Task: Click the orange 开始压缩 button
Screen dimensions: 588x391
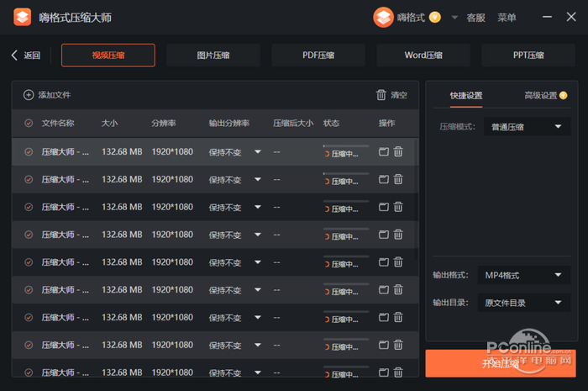Action: (x=501, y=363)
